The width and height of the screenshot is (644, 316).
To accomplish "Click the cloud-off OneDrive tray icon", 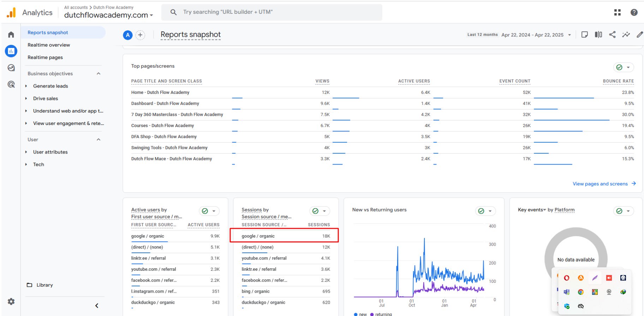I will pyautogui.click(x=580, y=306).
